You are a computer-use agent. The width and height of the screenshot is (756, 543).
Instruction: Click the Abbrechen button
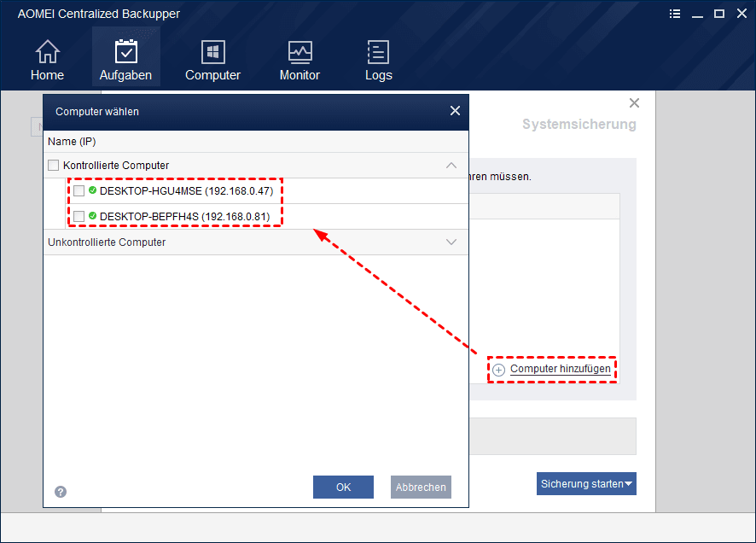421,487
